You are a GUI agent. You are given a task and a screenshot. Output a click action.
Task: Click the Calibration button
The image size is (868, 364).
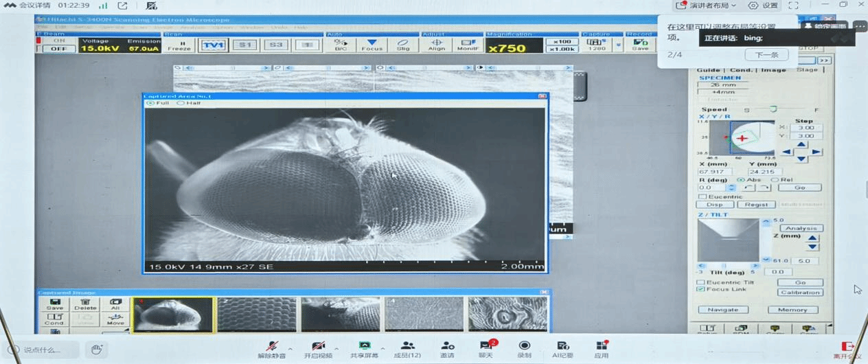tap(800, 293)
